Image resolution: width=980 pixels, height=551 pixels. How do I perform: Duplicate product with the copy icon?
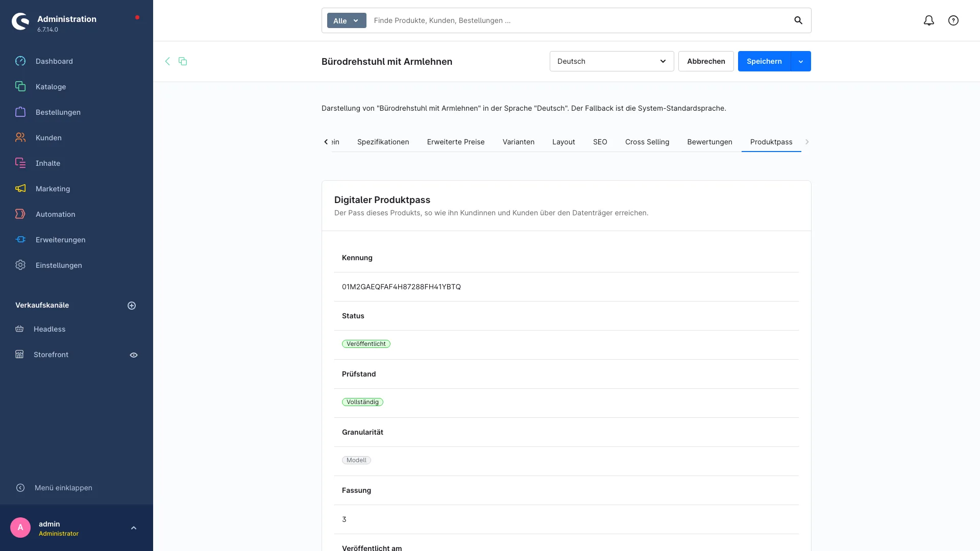click(183, 61)
